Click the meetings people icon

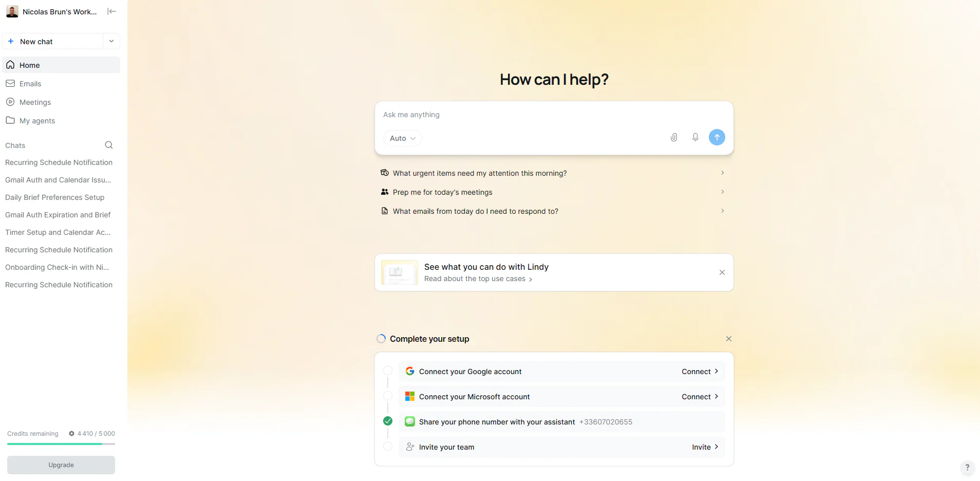[x=385, y=192]
